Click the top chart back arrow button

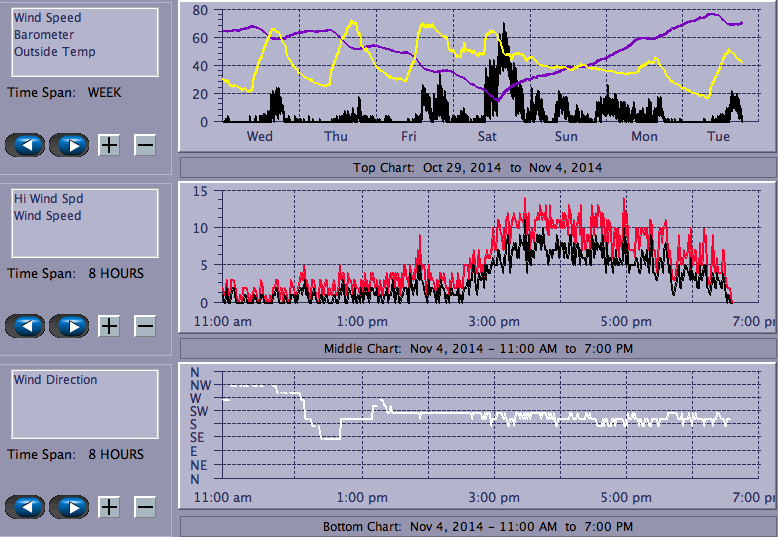pos(25,145)
